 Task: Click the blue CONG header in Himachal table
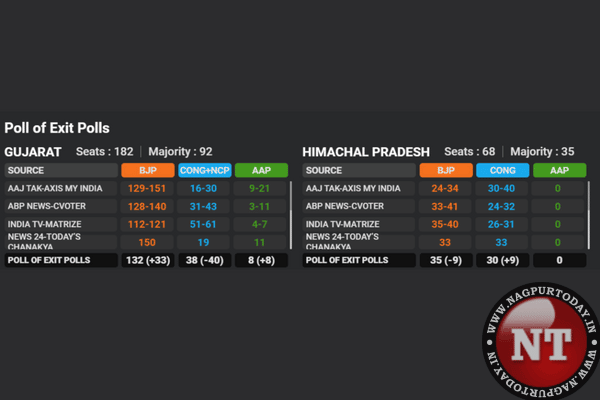[x=502, y=170]
